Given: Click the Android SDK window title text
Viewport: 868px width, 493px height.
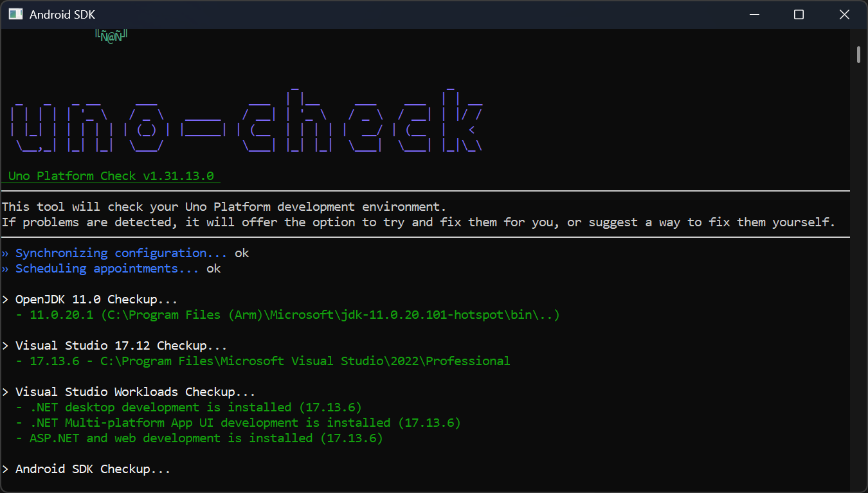Looking at the screenshot, I should (62, 14).
